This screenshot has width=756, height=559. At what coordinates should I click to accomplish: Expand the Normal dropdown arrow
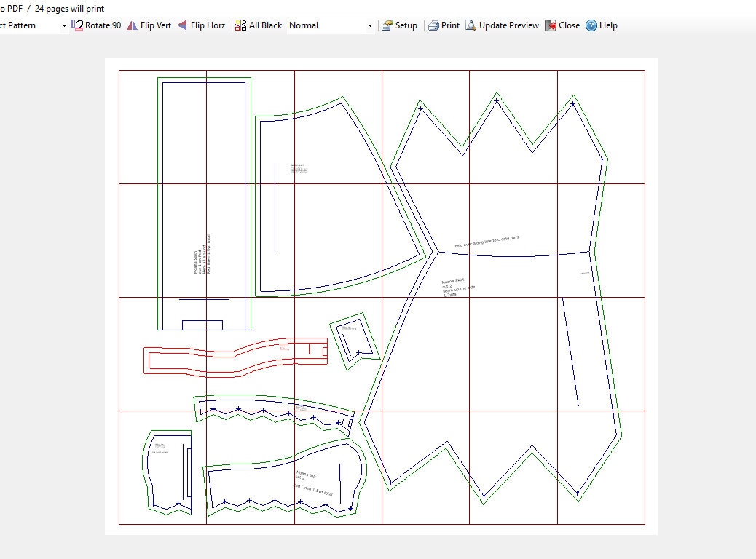tap(370, 26)
